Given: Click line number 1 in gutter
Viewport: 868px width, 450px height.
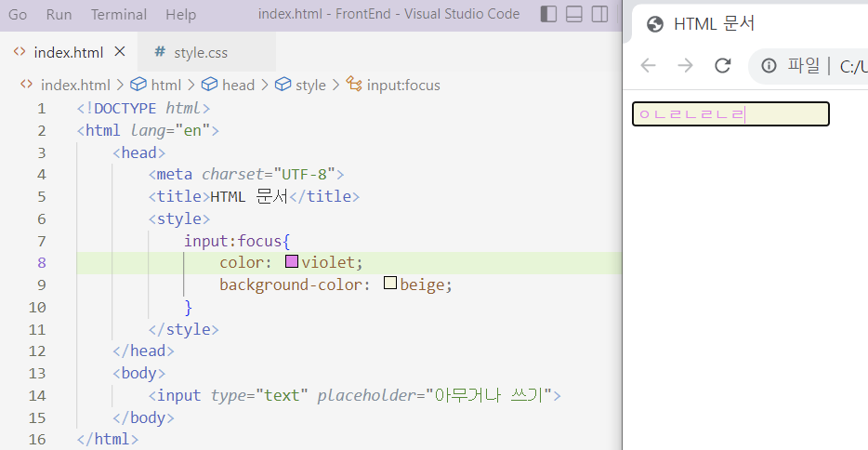Looking at the screenshot, I should (x=42, y=109).
